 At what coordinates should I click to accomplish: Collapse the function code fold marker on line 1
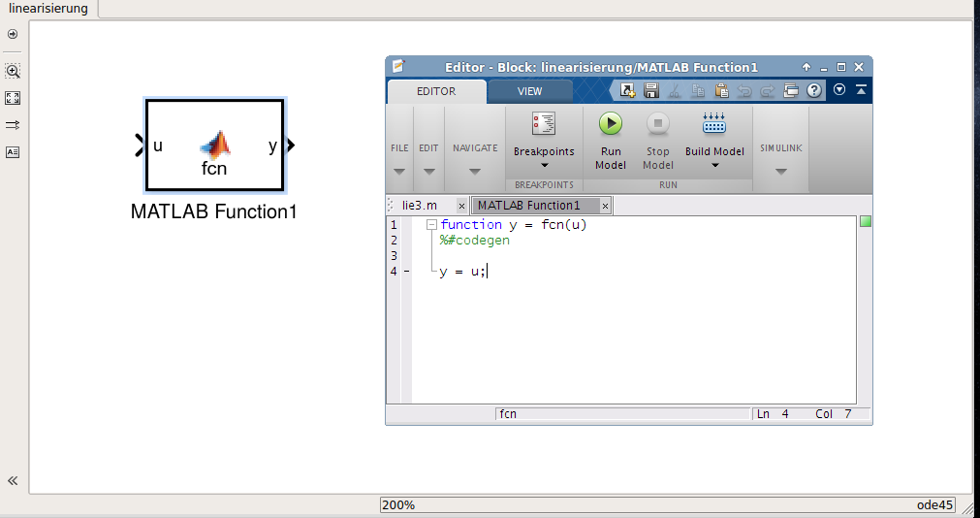[x=431, y=225]
